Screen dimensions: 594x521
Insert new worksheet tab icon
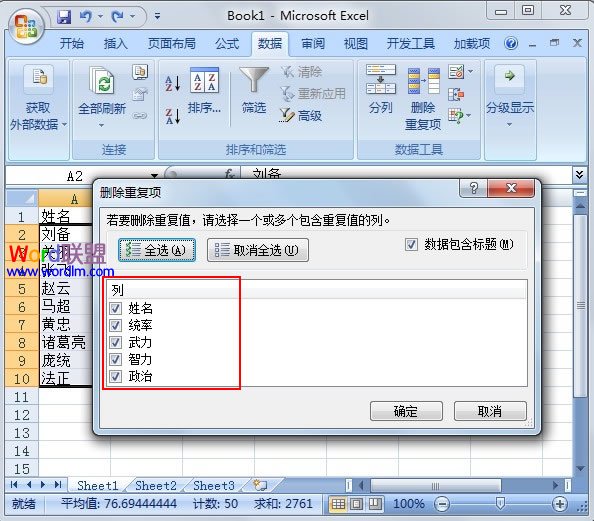coord(261,485)
